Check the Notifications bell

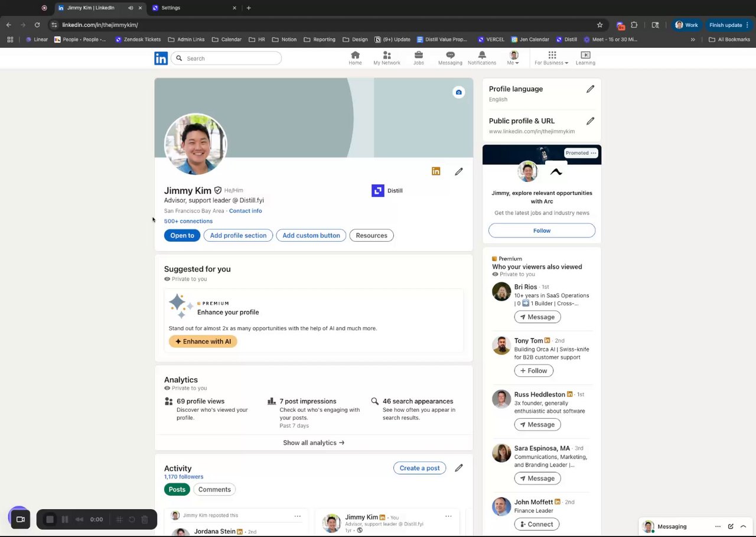coord(482,58)
